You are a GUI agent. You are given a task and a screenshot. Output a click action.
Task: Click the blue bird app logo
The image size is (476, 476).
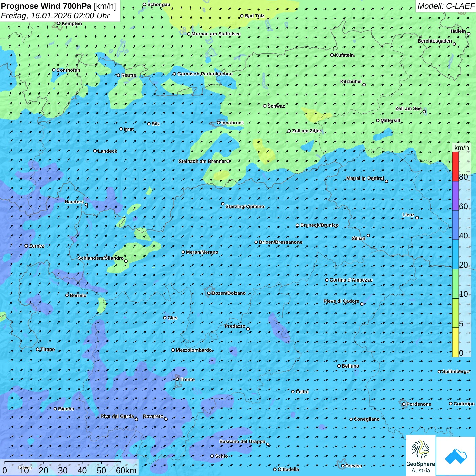pos(456,456)
